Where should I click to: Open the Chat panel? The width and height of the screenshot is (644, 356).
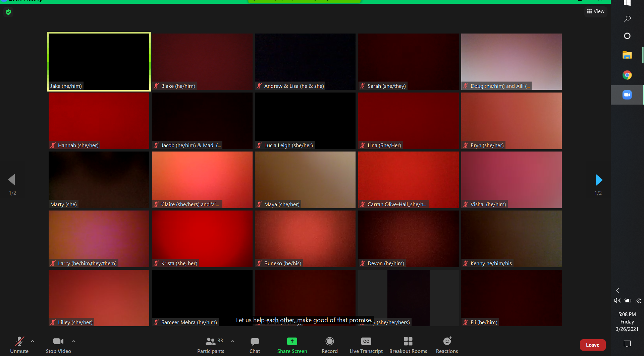[255, 345]
